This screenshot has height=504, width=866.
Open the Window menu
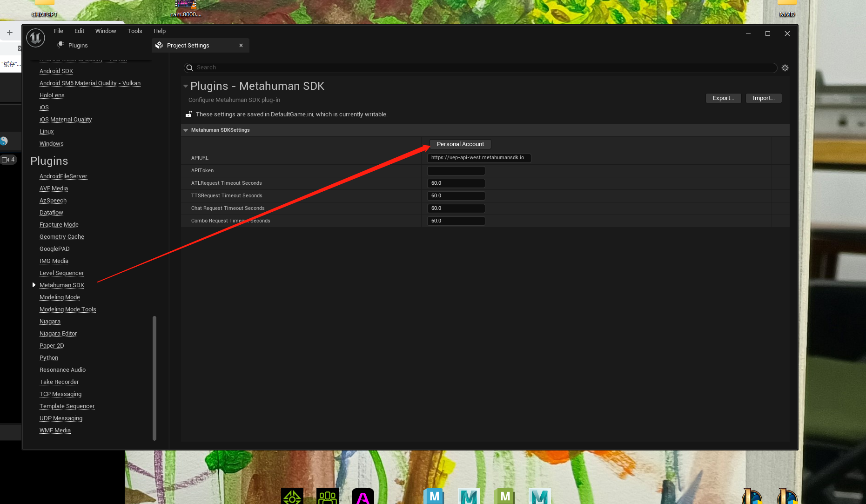coord(106,31)
